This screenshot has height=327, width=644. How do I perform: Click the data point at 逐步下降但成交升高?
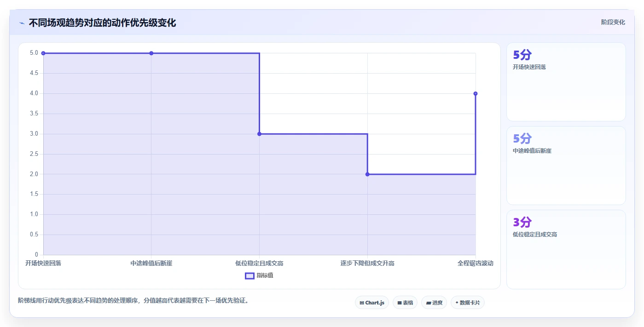pyautogui.click(x=367, y=174)
